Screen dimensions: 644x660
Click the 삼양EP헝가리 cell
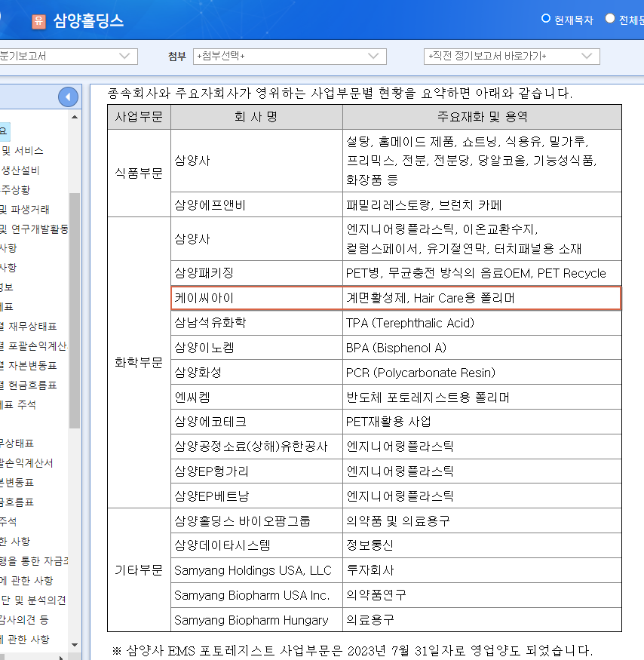point(256,471)
